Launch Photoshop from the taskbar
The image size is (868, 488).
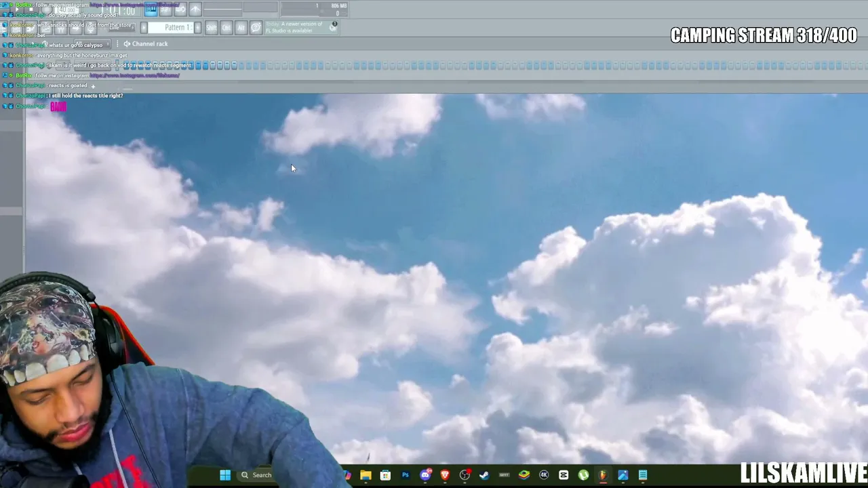[406, 475]
